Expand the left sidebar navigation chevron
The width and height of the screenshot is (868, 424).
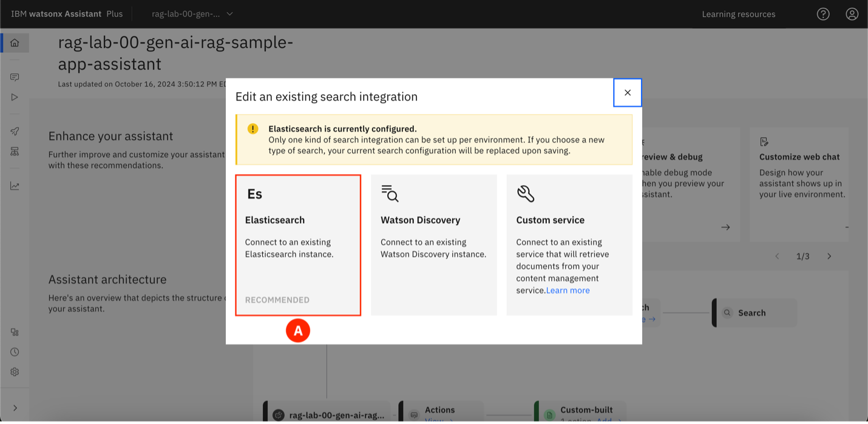click(x=15, y=408)
